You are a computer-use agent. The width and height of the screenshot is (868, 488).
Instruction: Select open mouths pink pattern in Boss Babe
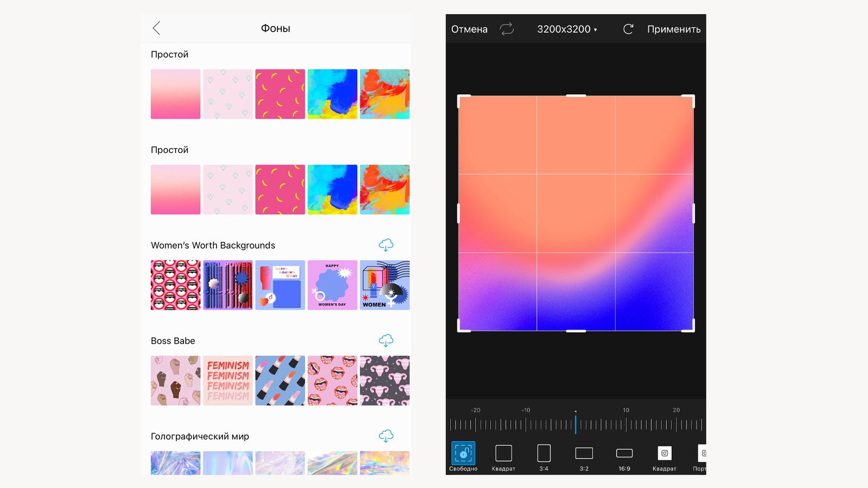(x=332, y=380)
